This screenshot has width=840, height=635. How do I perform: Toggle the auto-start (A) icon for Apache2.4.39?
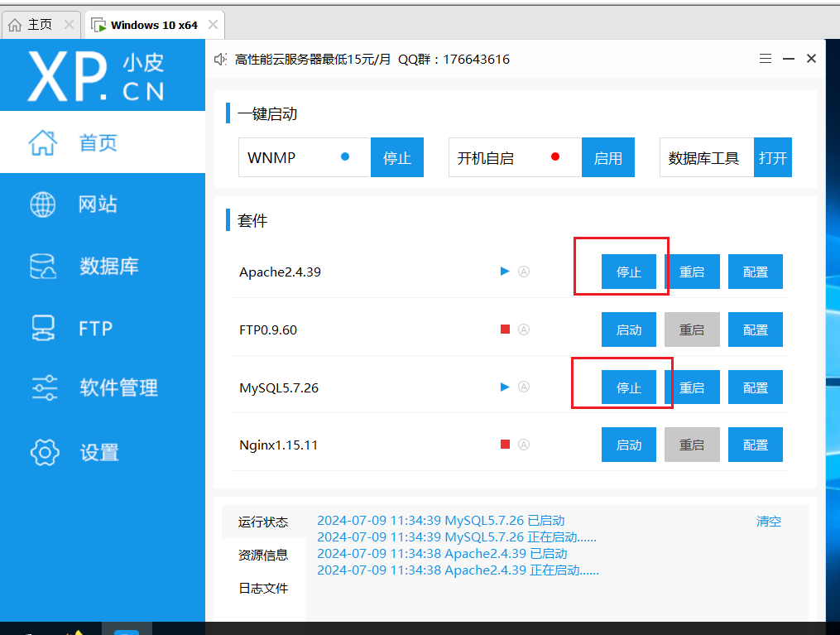click(524, 272)
